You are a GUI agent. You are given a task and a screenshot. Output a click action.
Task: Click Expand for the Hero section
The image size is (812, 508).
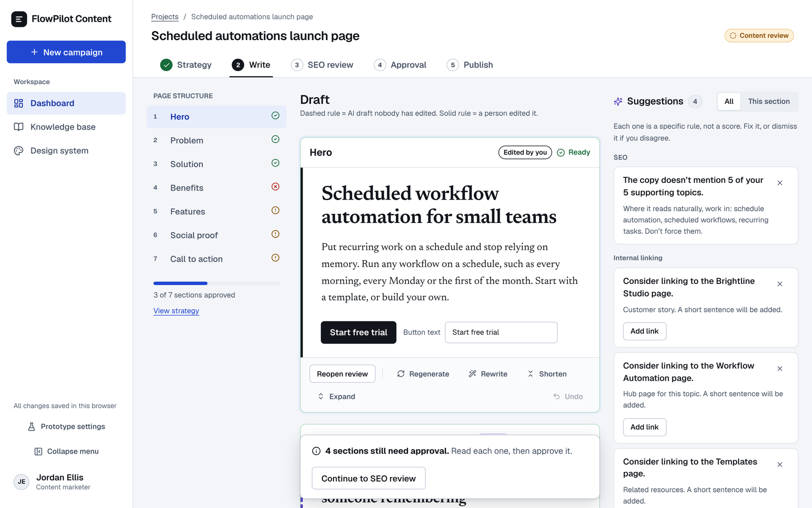(336, 397)
